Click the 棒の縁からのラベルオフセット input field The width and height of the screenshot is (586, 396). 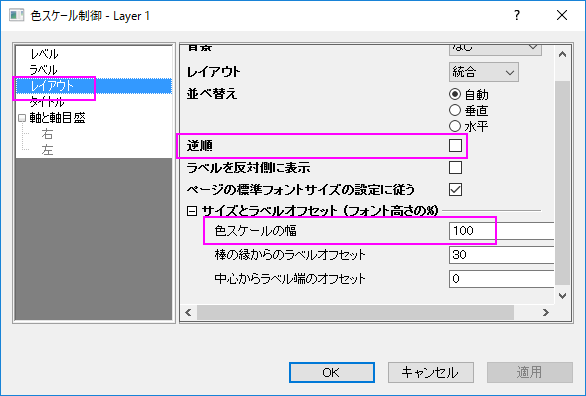coord(502,255)
